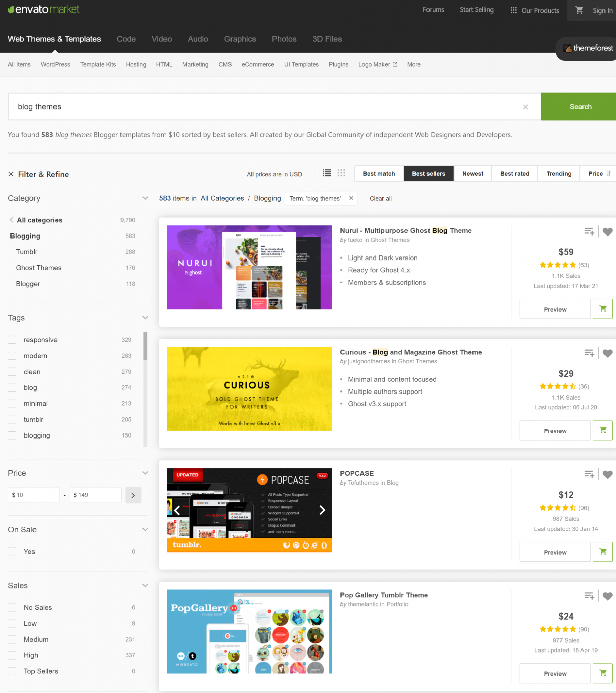This screenshot has height=693, width=616.
Task: Check the clean tag checkbox
Action: (12, 372)
